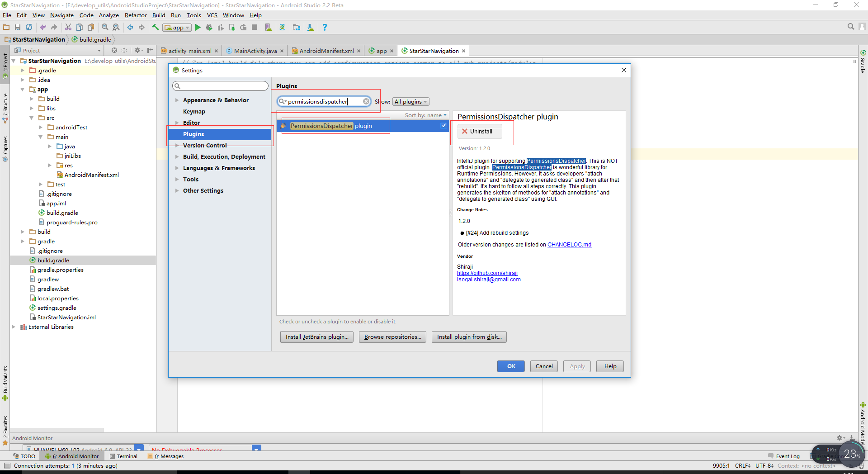868x474 pixels.
Task: Switch to the MainActivity.java tab
Action: (x=255, y=51)
